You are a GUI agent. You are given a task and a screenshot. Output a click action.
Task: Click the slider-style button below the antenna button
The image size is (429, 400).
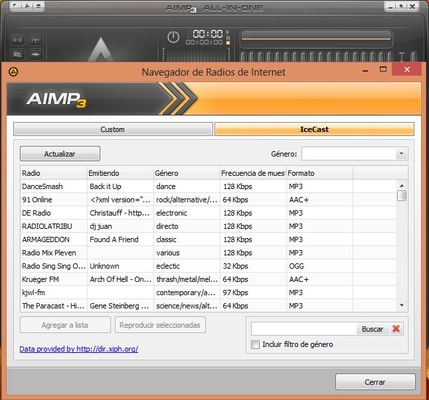tap(35, 54)
